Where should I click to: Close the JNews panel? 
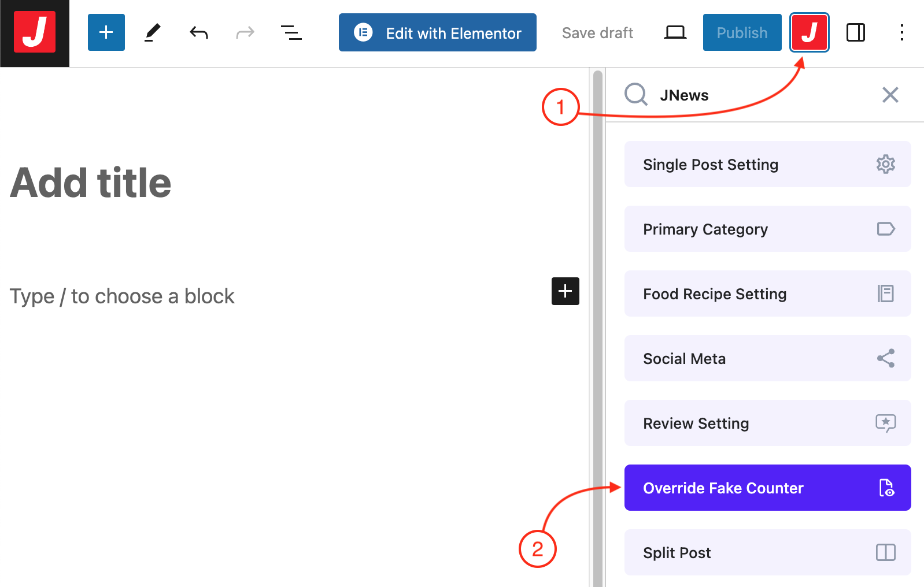point(890,95)
